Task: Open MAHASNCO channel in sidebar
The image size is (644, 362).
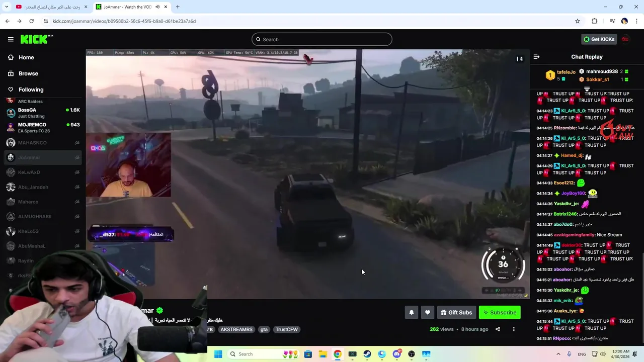Action: [43, 143]
